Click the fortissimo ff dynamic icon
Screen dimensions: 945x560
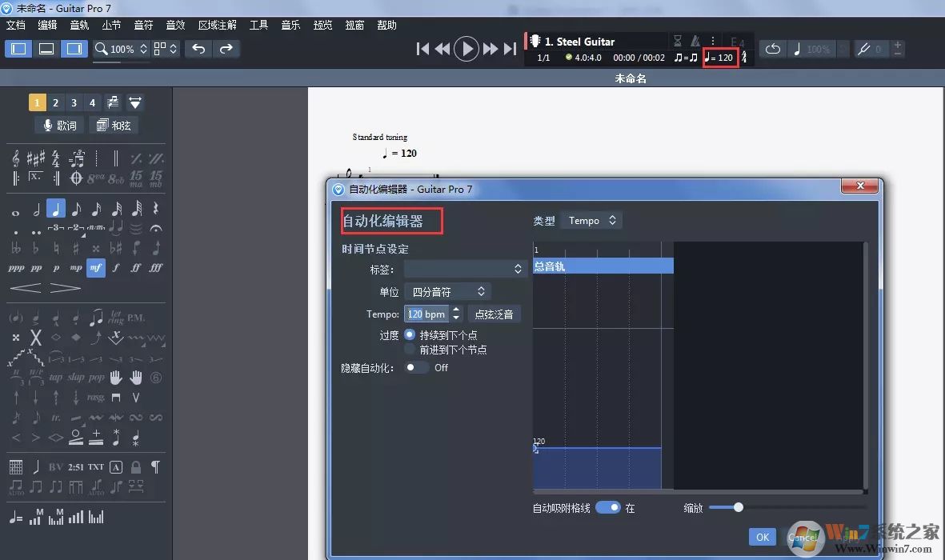[136, 268]
